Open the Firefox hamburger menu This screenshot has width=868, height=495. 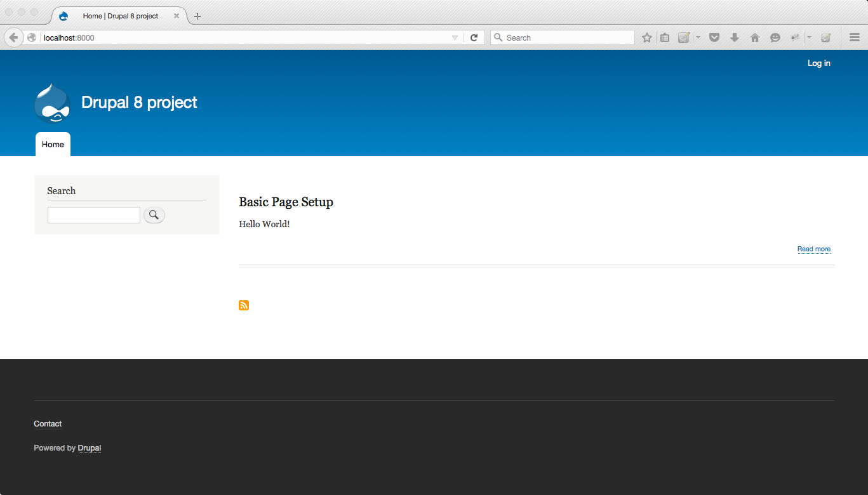(x=855, y=37)
